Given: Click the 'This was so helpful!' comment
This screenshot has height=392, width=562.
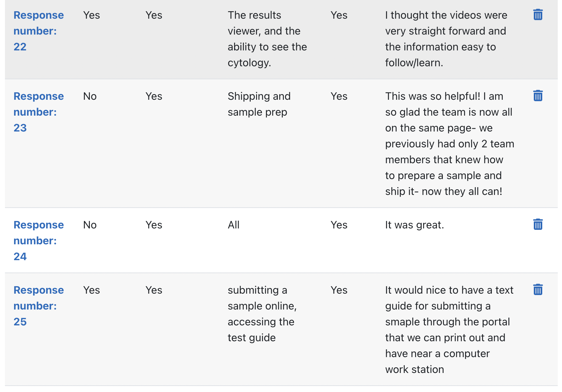Looking at the screenshot, I should click(x=450, y=144).
